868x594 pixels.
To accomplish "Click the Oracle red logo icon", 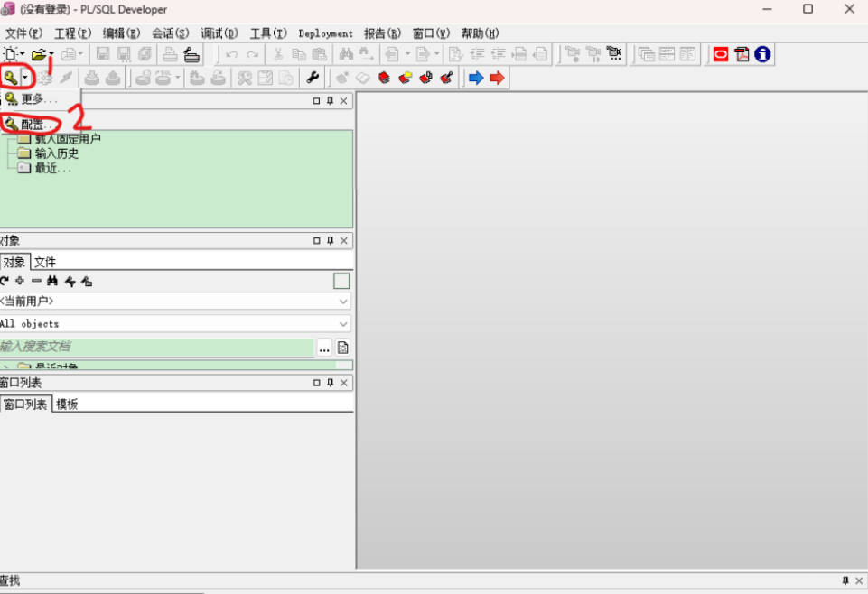I will (721, 54).
